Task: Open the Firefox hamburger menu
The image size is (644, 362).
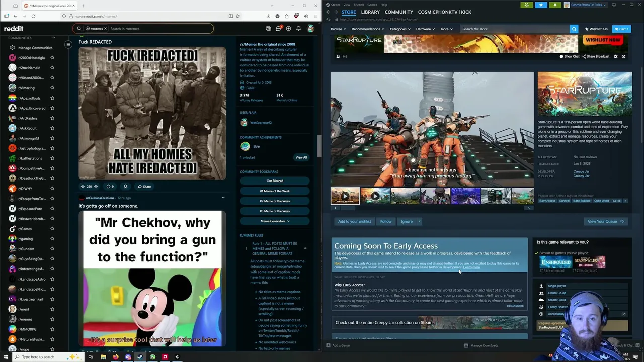Action: pos(315,16)
